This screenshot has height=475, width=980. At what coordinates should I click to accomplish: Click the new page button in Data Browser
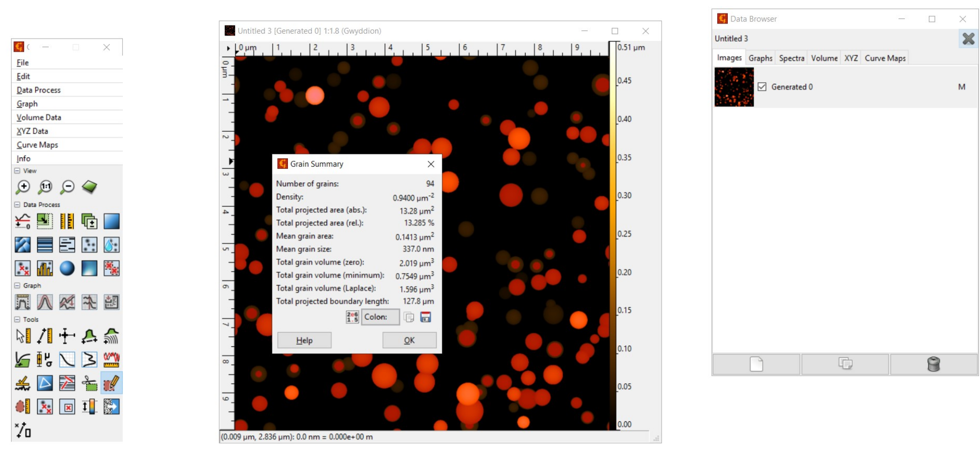coord(756,364)
